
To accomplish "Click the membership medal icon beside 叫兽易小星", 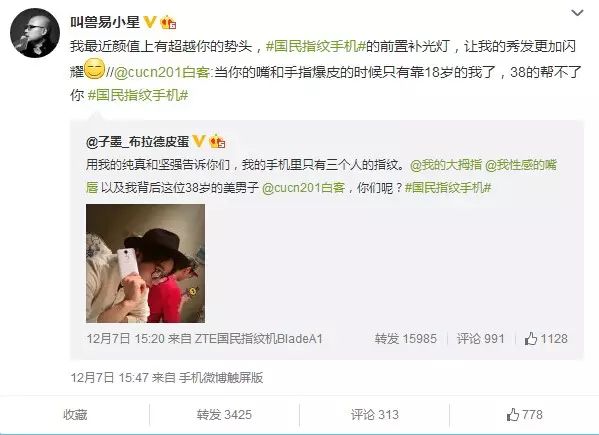I will coord(168,23).
